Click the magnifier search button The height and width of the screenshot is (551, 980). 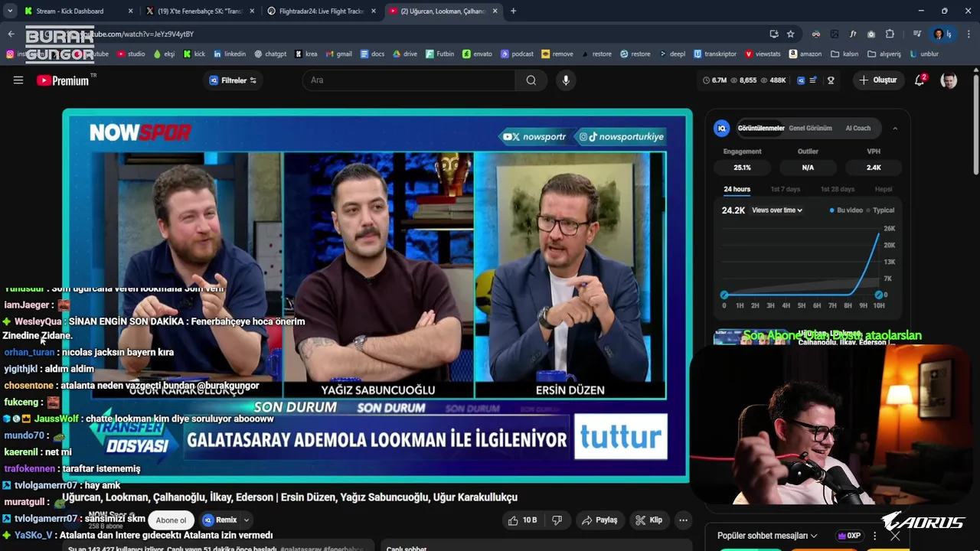tap(531, 80)
